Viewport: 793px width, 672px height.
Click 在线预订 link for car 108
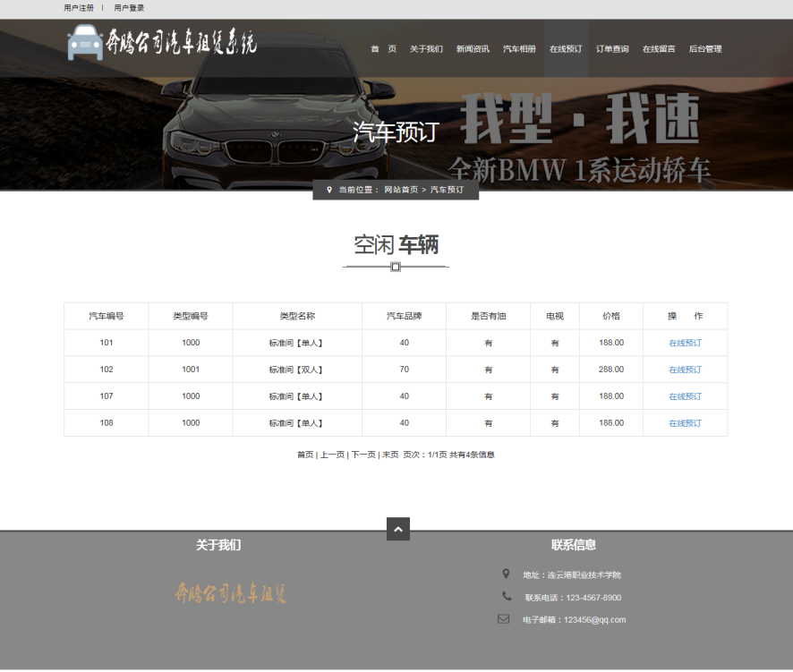[x=686, y=423]
